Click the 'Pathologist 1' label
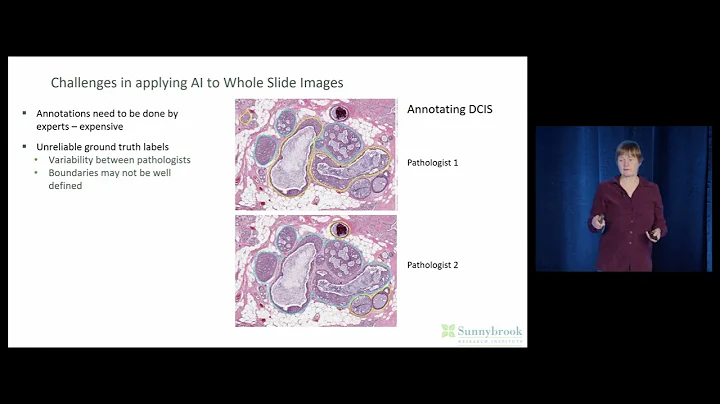 [x=433, y=163]
